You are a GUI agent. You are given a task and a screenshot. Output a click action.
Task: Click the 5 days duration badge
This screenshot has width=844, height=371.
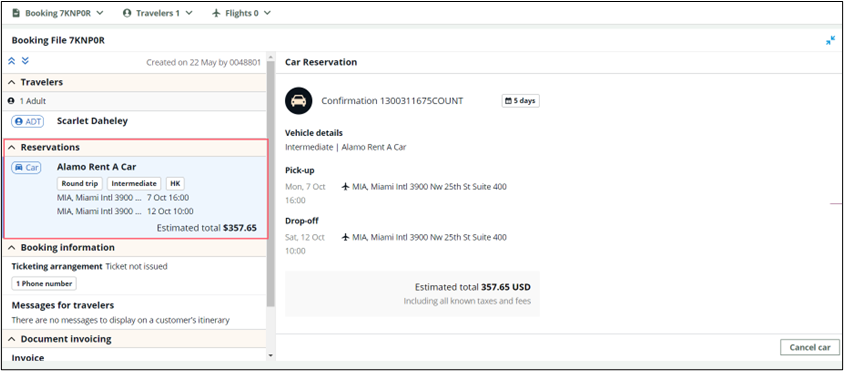[521, 101]
